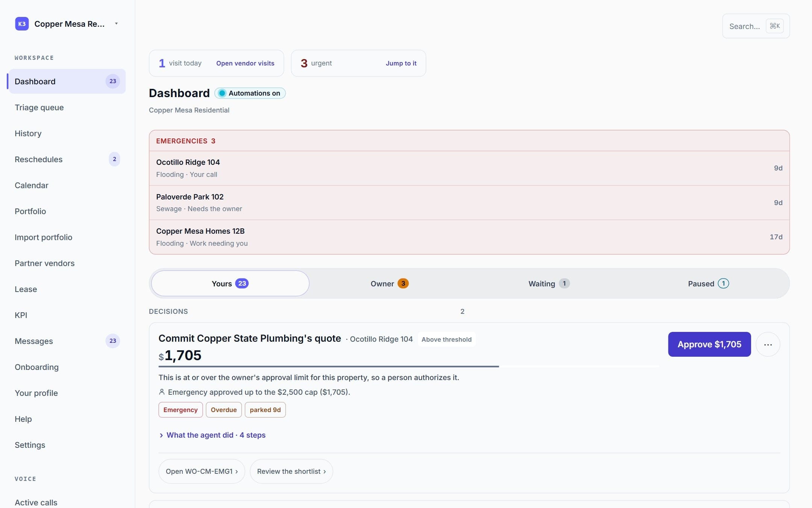Viewport: 812px width, 508px height.
Task: Toggle the Automations on indicator
Action: point(250,93)
